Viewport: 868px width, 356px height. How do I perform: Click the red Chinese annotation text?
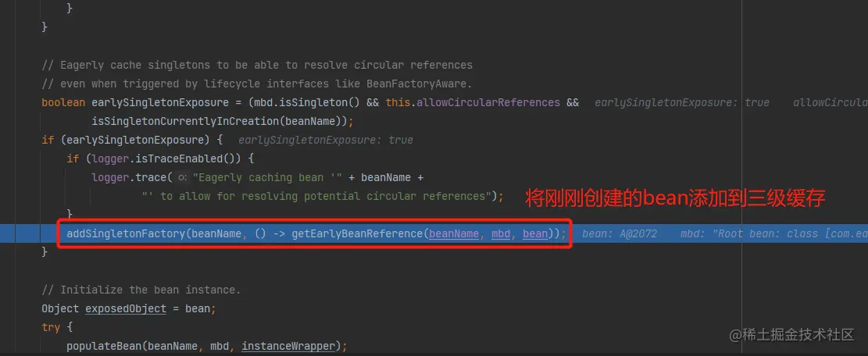point(675,198)
